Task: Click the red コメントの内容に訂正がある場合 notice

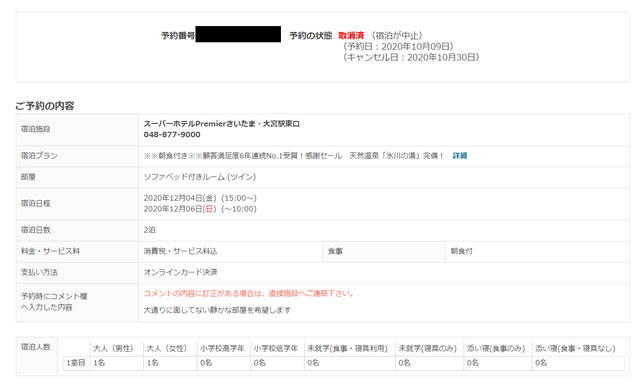Action: 249,294
